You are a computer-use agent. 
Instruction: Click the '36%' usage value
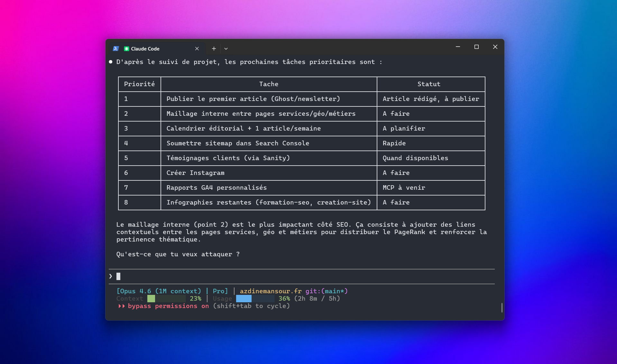284,298
